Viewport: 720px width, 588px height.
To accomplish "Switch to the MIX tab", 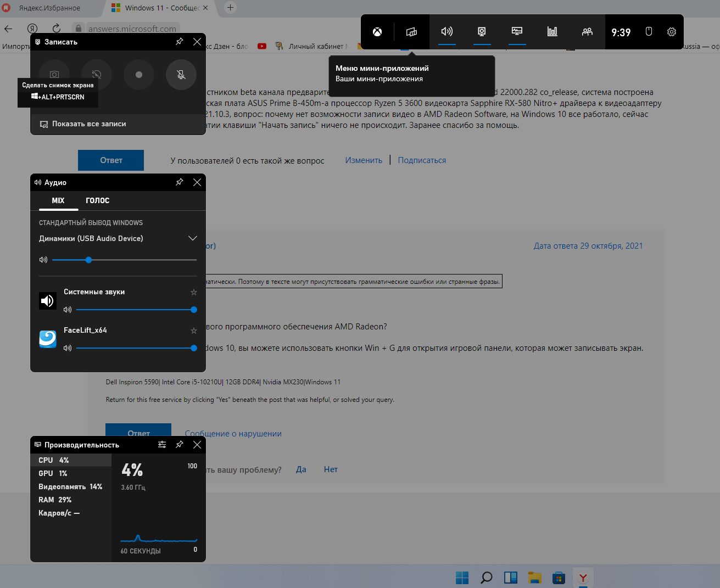I will pos(58,200).
